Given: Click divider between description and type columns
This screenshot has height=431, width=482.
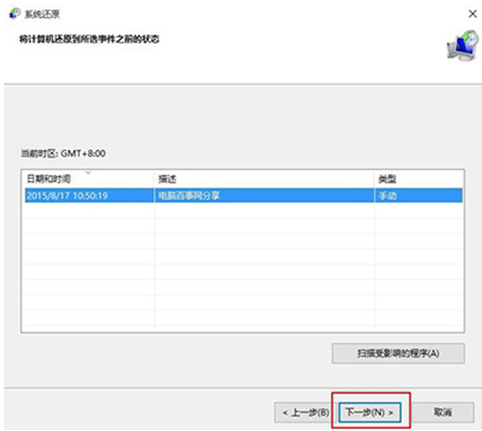Looking at the screenshot, I should [x=374, y=179].
